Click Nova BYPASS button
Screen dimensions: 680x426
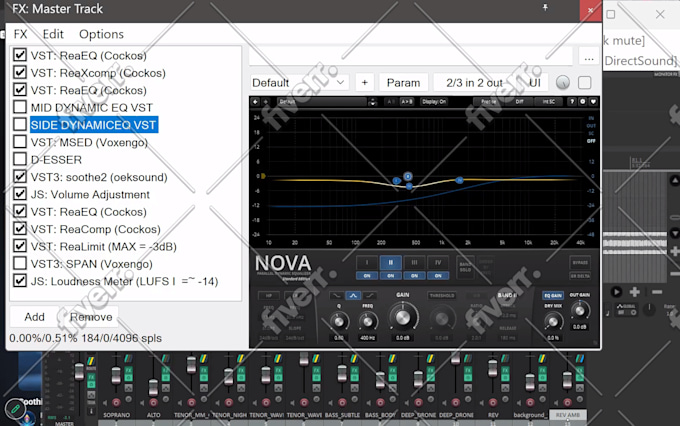(580, 262)
